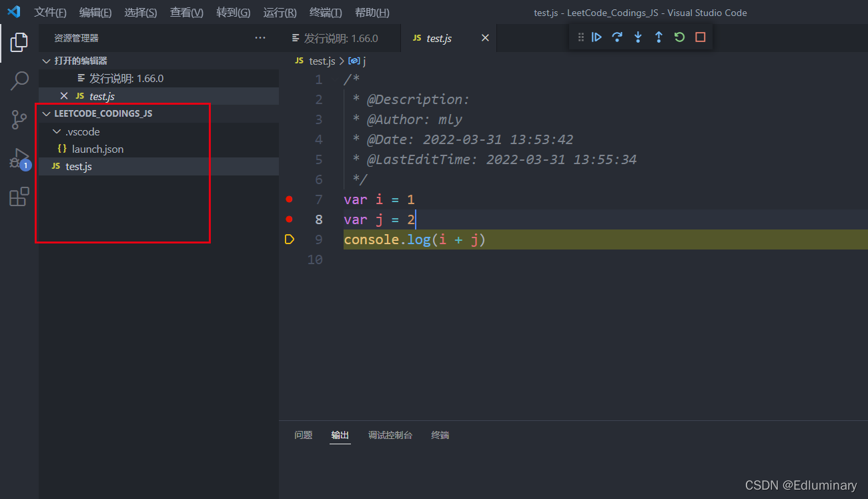Click the console.log(i + j) line
This screenshot has width=868, height=499.
(414, 239)
